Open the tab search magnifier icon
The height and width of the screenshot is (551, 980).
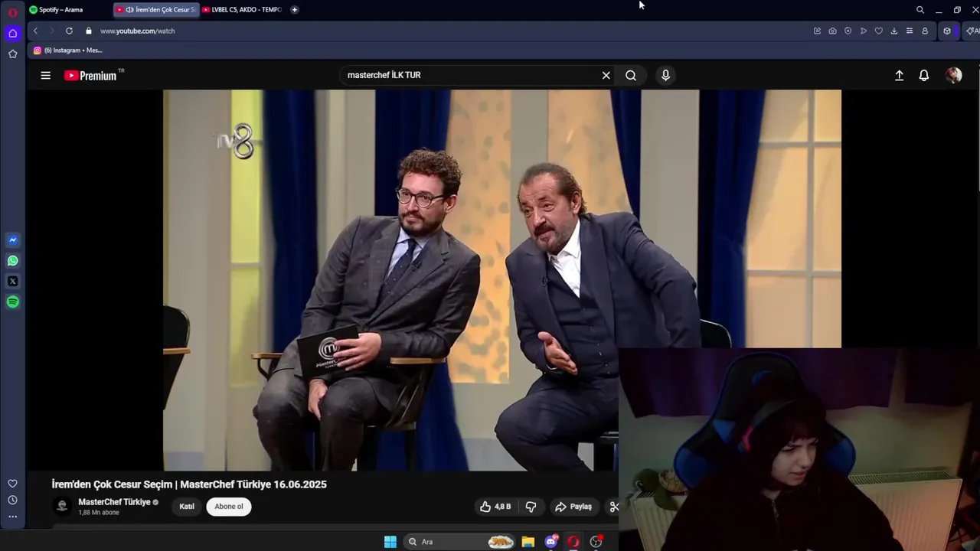[x=920, y=10]
